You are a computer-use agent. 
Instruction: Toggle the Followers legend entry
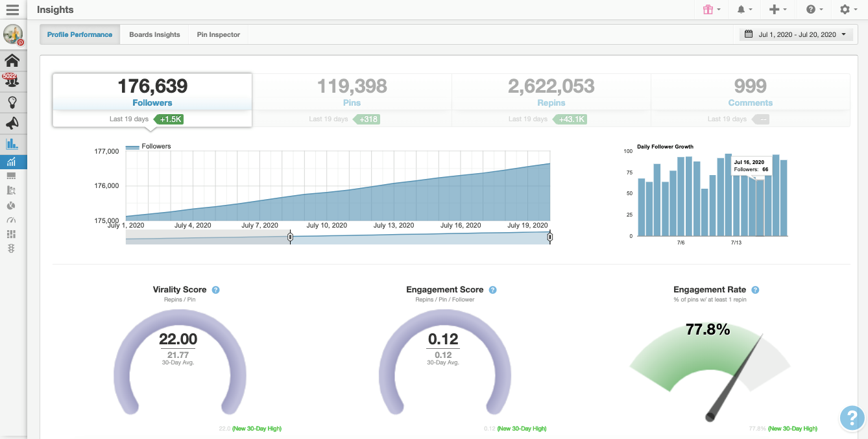click(149, 147)
